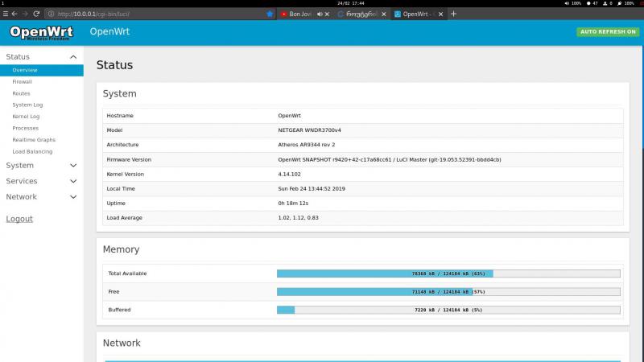Screen dimensions: 644x362
Task: Open the Kernel Log page
Action: coord(26,117)
